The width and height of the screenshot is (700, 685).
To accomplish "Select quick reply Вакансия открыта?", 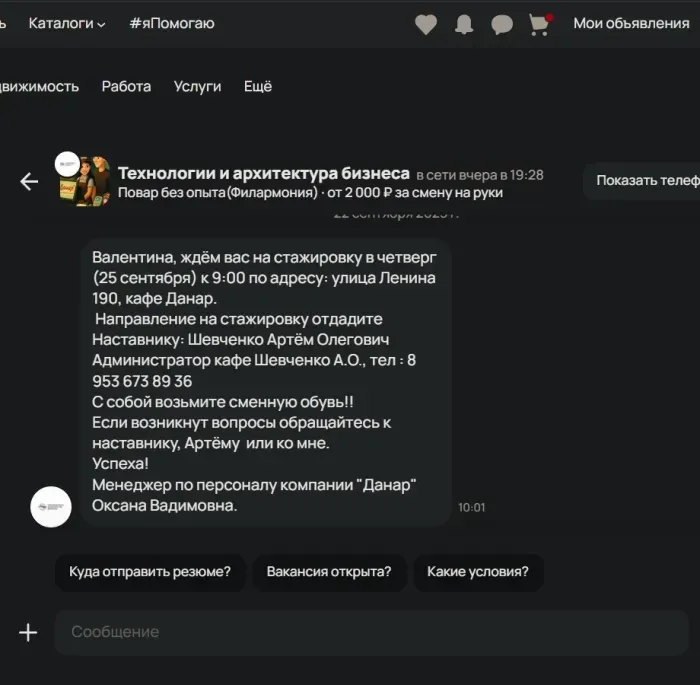I will pyautogui.click(x=329, y=573).
